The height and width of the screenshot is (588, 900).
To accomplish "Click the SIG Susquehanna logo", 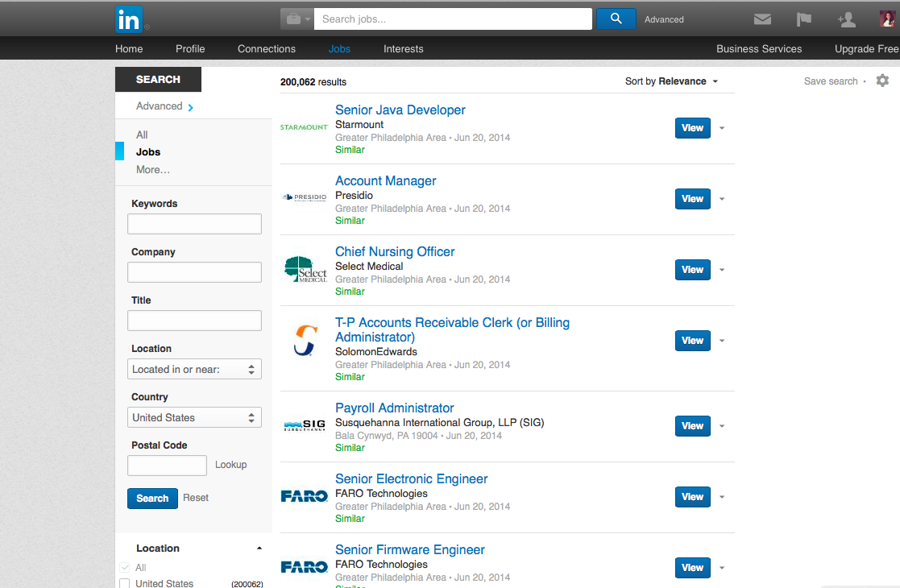I will click(x=305, y=425).
